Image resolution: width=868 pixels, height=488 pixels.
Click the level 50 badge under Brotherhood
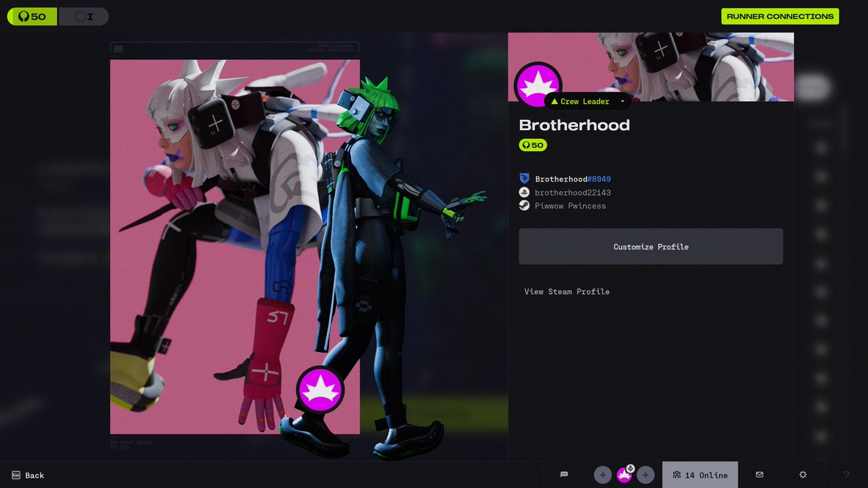533,145
